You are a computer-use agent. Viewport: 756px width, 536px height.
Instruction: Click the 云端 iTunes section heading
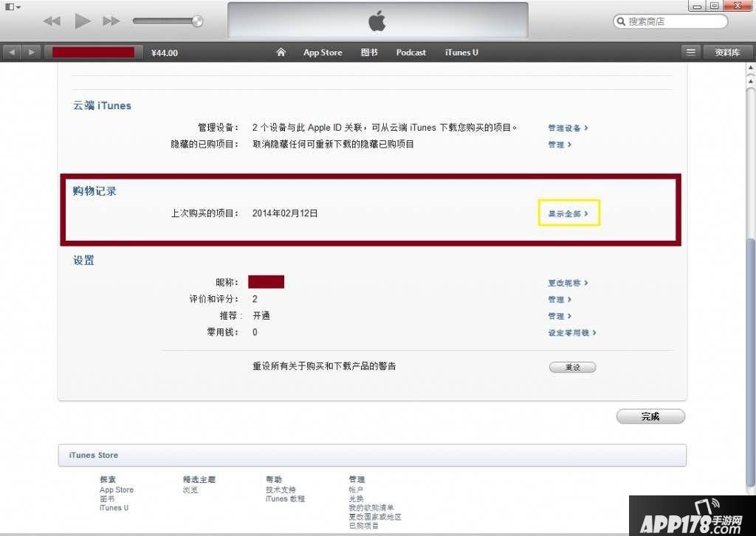[102, 106]
